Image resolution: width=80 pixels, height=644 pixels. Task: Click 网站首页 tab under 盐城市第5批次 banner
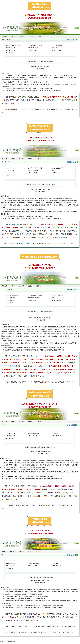[4, 36]
